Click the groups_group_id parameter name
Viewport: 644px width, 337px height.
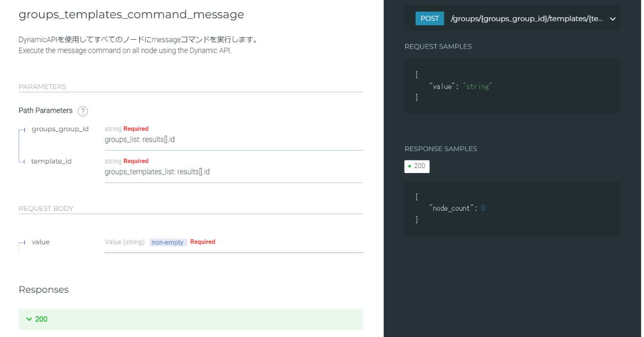pos(60,129)
